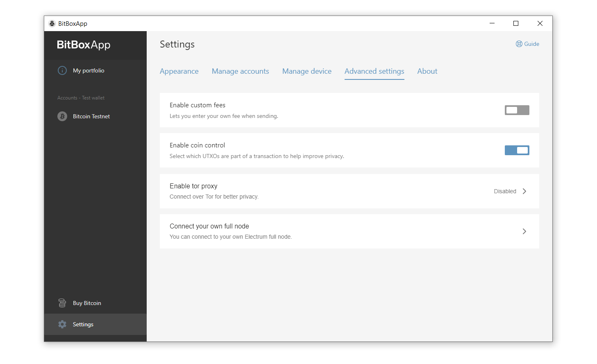Click the Settings page heading
This screenshot has width=597, height=364.
click(x=177, y=44)
